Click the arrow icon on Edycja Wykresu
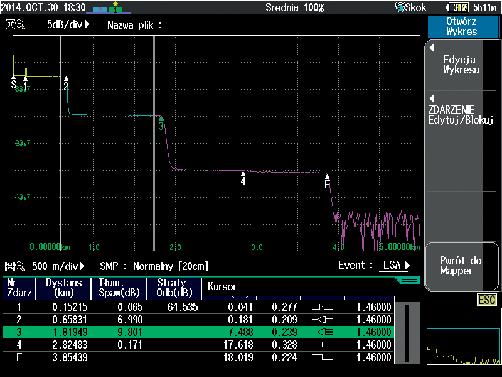 (432, 48)
